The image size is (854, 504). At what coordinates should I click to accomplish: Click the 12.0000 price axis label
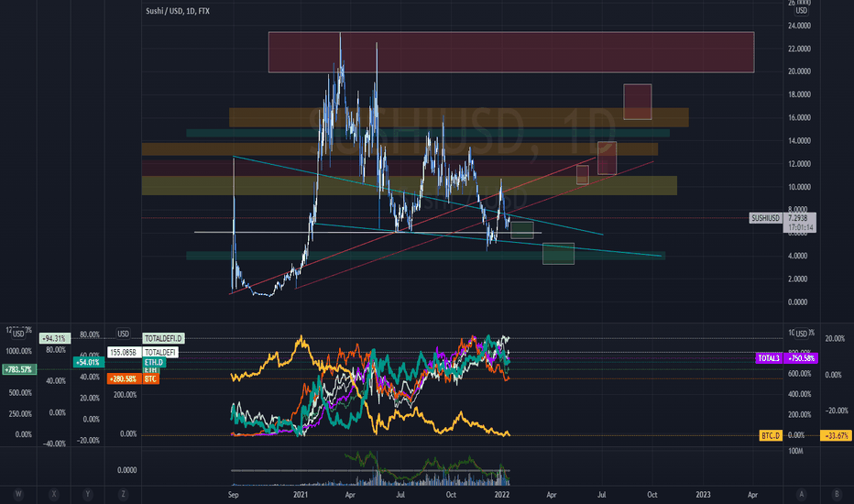[799, 163]
